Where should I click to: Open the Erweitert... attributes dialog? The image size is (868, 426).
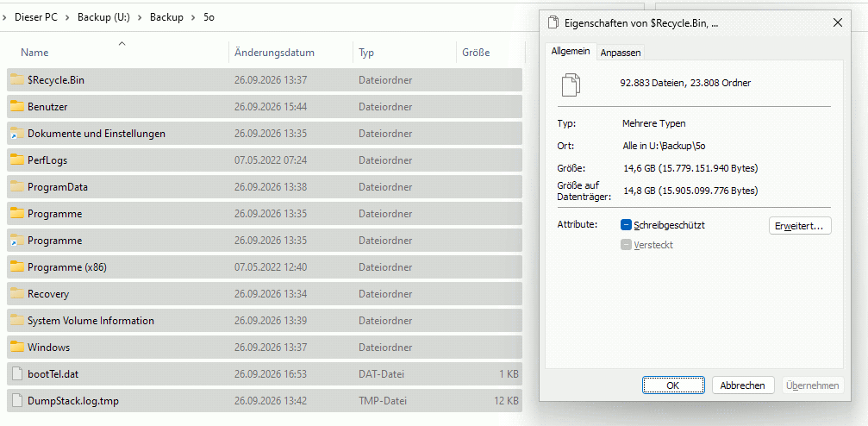(800, 225)
